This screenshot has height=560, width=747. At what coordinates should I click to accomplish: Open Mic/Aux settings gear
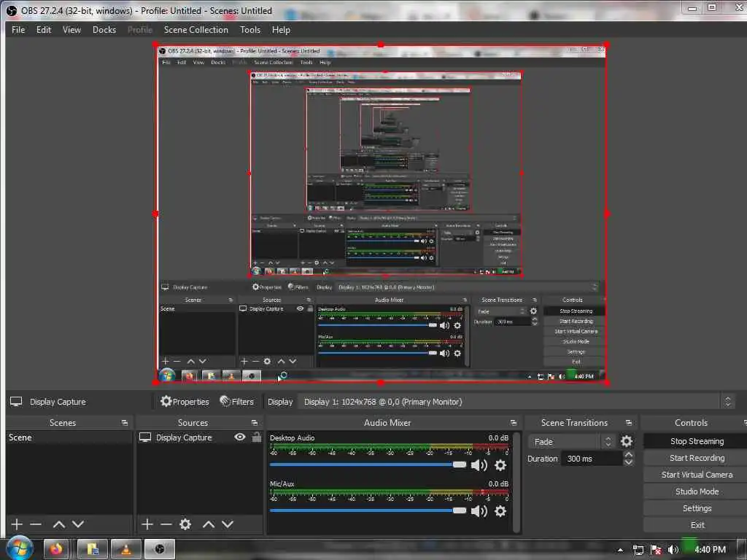click(x=500, y=511)
